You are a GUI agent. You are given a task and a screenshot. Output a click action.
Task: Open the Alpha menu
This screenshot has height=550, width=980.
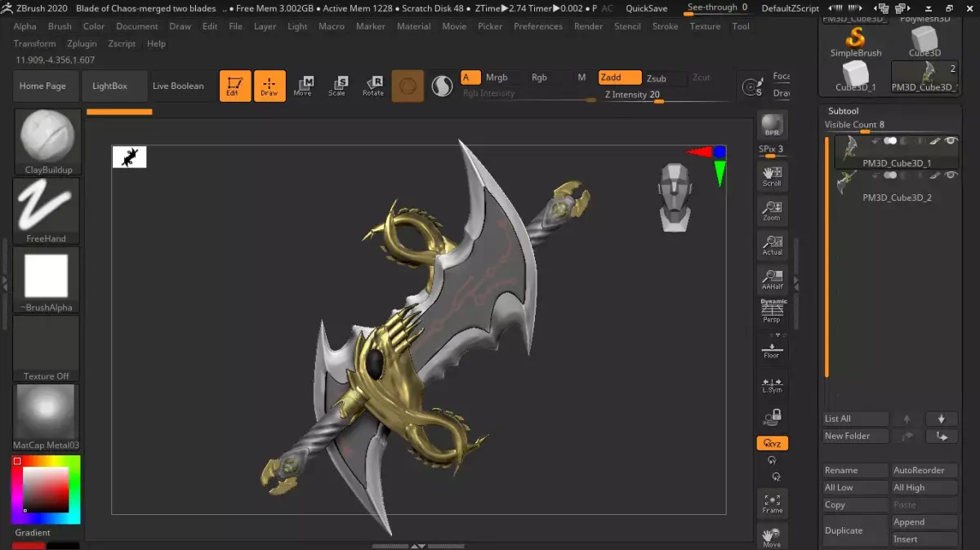pos(25,26)
